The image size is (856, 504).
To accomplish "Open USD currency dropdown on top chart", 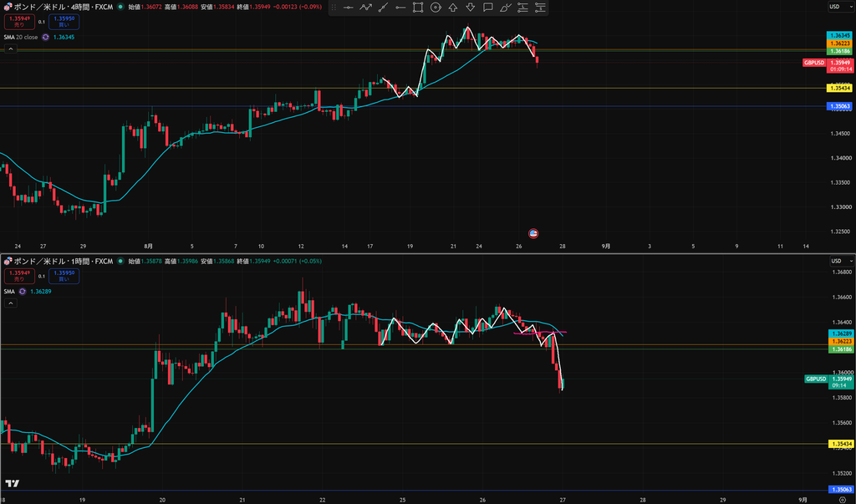I will point(841,7).
